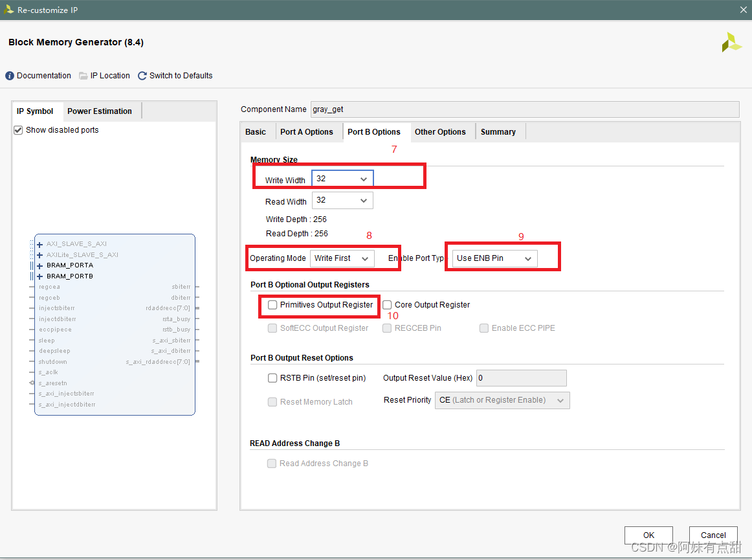Switch to the Port A Options tab
The width and height of the screenshot is (752, 560).
pos(307,132)
